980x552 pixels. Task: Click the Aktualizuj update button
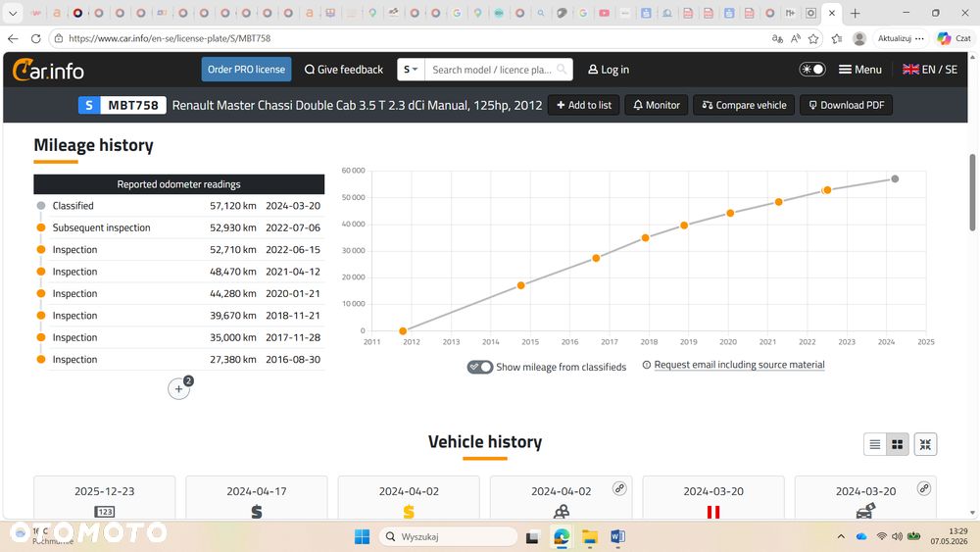900,38
